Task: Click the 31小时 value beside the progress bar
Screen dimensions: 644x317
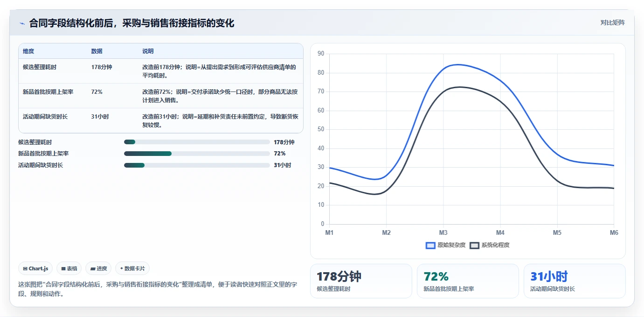Action: 282,165
